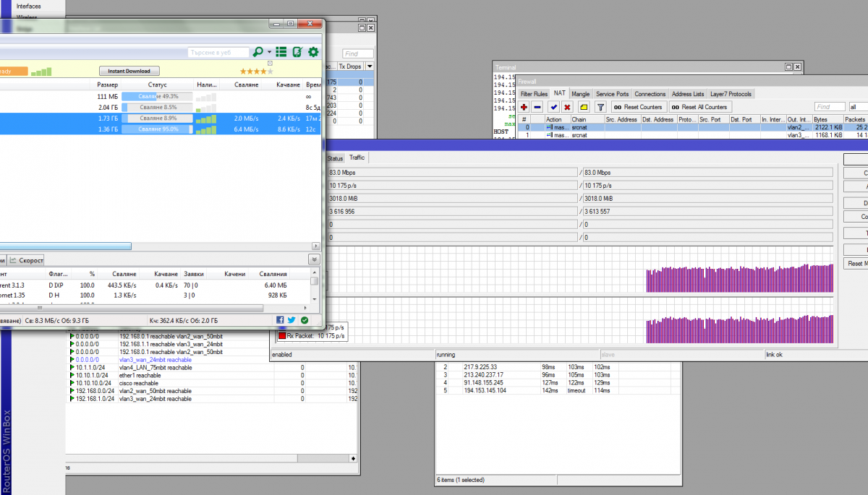
Task: Open the firewall filter funnel icon
Action: point(600,107)
